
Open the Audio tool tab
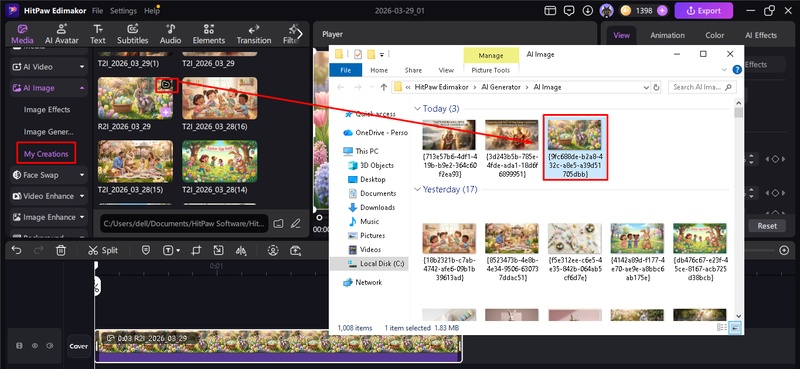pos(170,34)
